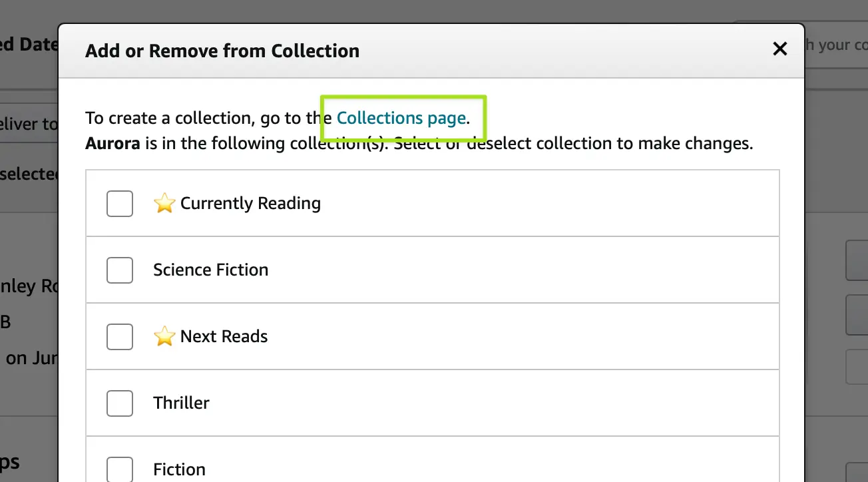The width and height of the screenshot is (868, 482).
Task: Select the Thriller collection checkbox
Action: [x=120, y=403]
